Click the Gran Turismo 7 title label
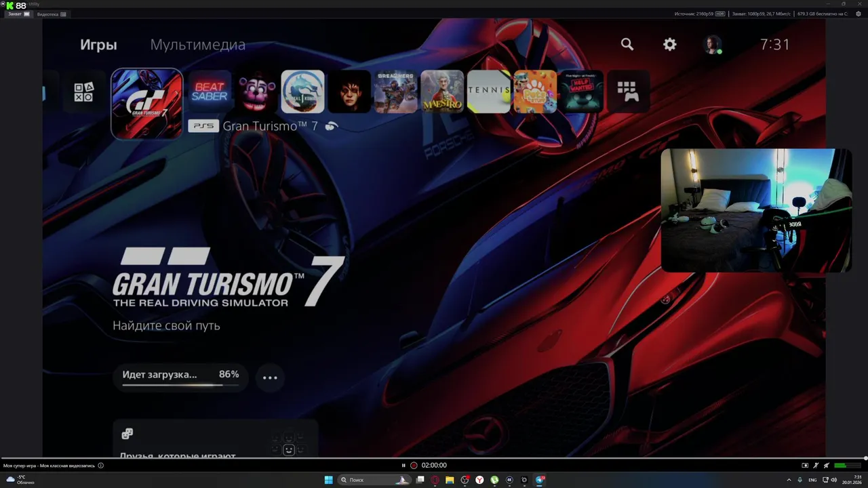This screenshot has width=868, height=488. tap(271, 126)
